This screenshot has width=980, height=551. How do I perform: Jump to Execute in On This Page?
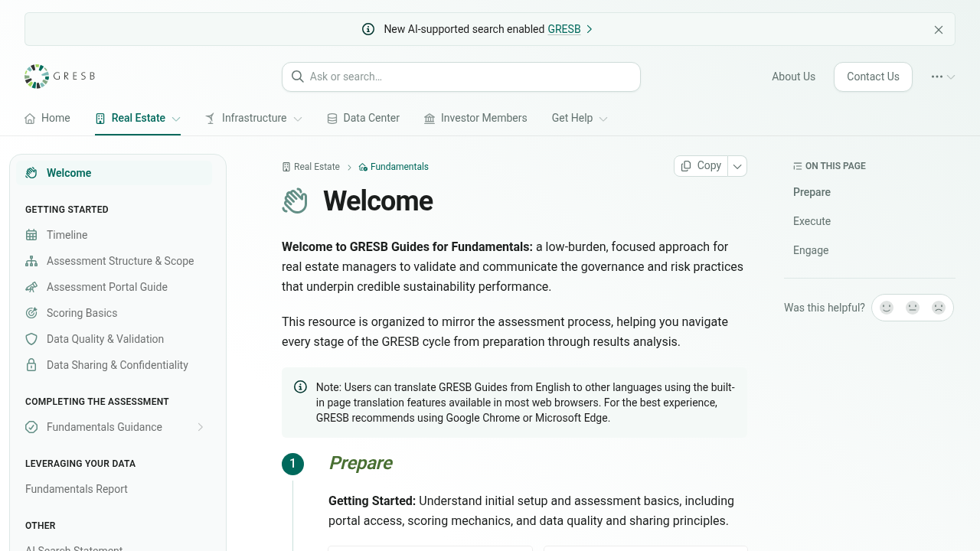click(x=812, y=221)
